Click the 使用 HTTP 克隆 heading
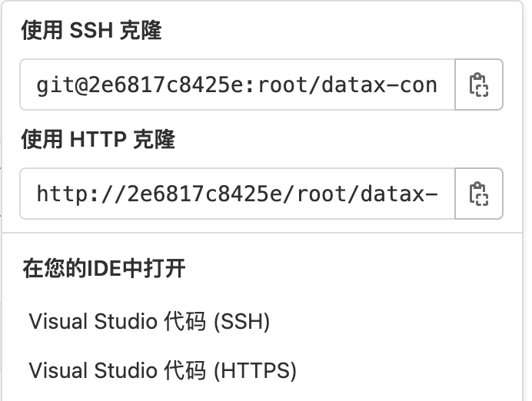532x401 pixels. (x=98, y=139)
